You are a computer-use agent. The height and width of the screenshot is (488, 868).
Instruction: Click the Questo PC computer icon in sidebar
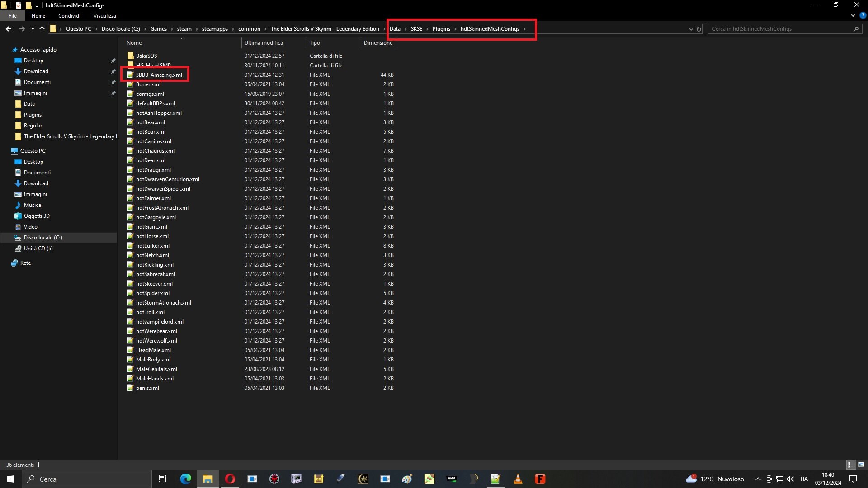(x=14, y=151)
